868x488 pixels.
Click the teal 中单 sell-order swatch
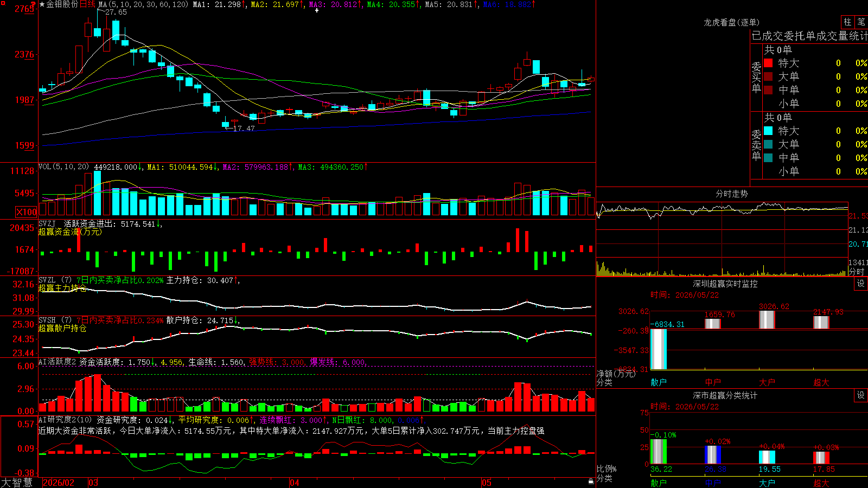768,158
